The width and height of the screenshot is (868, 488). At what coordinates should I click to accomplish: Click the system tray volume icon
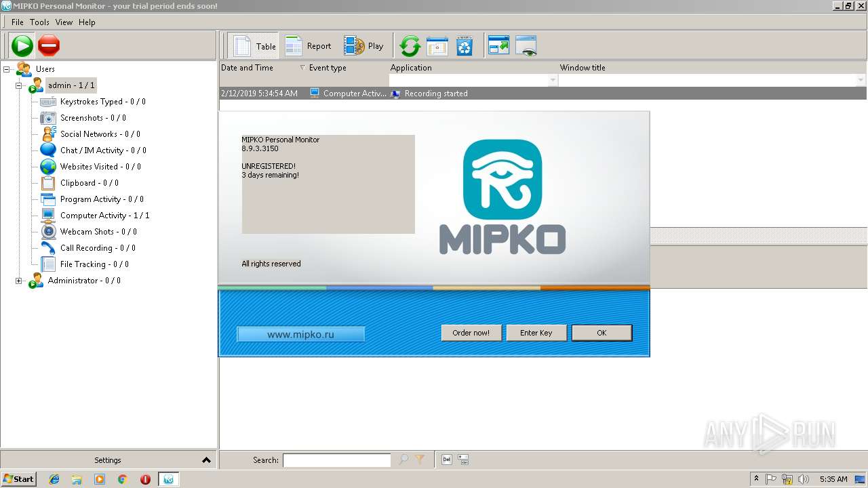click(804, 479)
